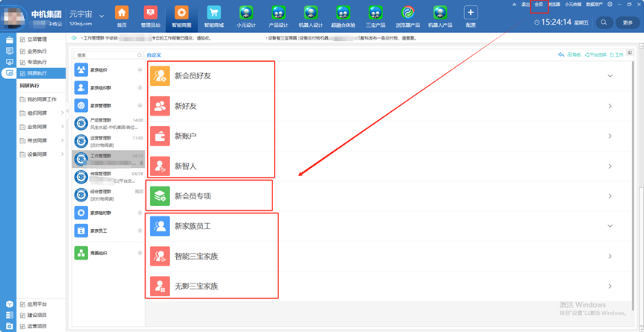Open the 机器人设计 app icon

point(310,13)
